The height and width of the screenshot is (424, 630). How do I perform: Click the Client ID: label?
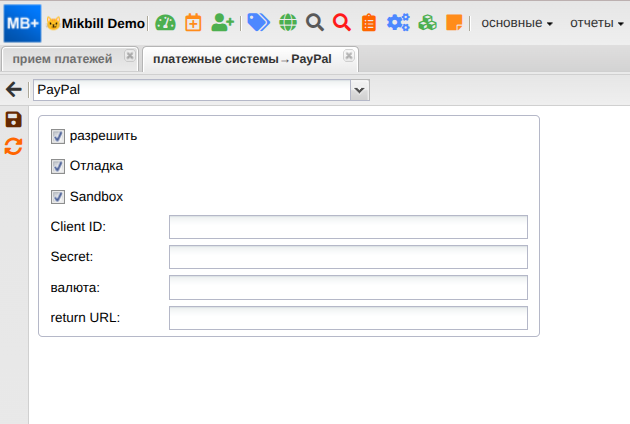point(78,227)
